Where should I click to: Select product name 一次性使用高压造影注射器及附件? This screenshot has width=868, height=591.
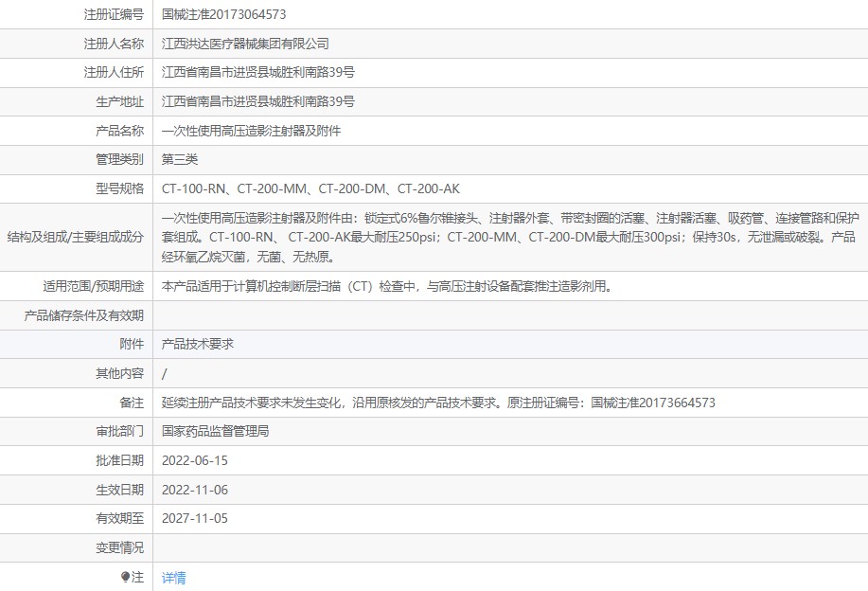point(252,131)
